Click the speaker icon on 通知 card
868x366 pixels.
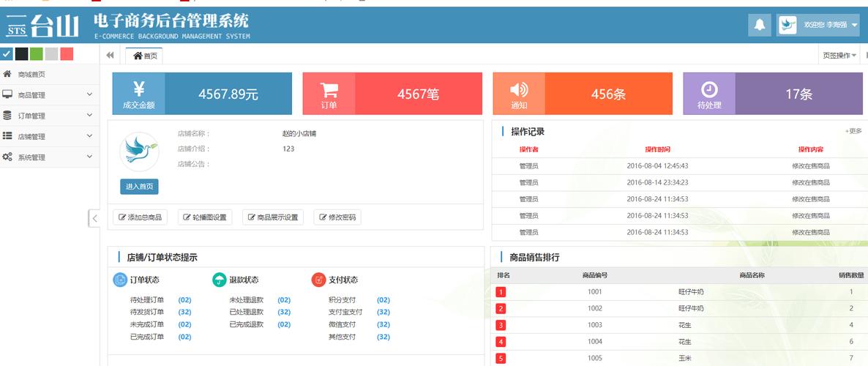pyautogui.click(x=519, y=89)
